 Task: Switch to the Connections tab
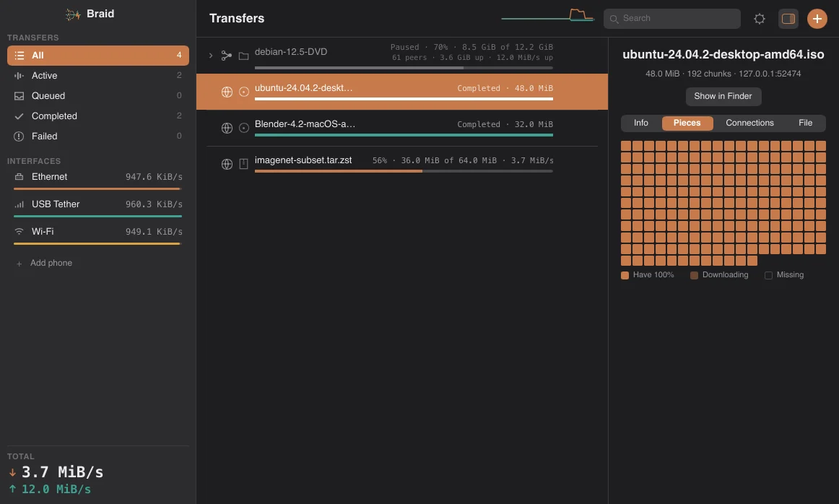749,123
